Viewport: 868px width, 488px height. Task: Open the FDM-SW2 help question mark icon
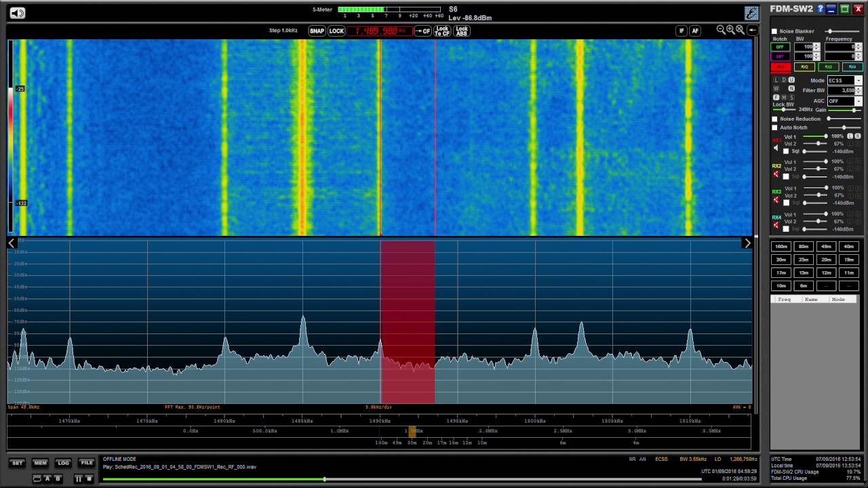821,9
